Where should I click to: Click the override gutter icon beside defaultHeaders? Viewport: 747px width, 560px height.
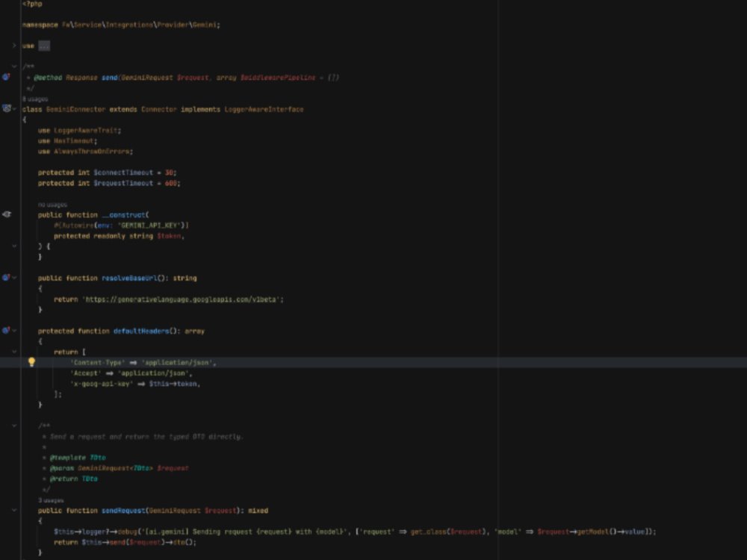(x=6, y=330)
